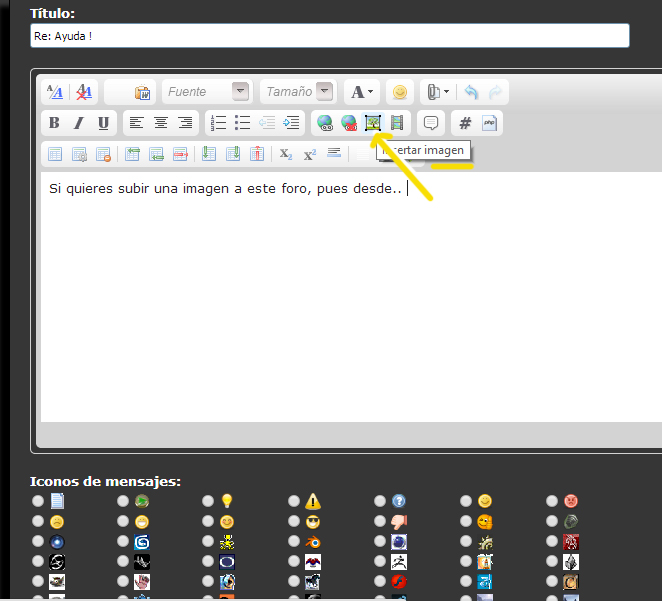Insert a bulleted list
Screen dimensions: 662x601
click(242, 123)
